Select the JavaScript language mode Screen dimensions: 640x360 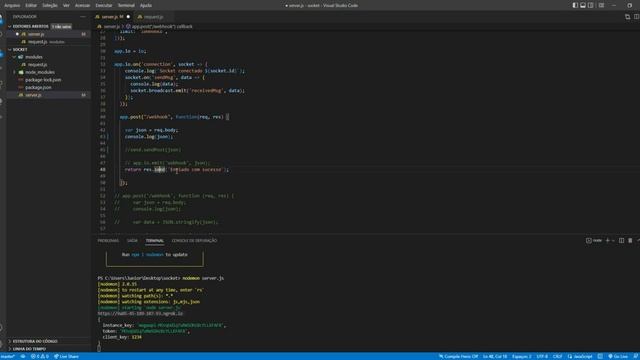[580, 356]
